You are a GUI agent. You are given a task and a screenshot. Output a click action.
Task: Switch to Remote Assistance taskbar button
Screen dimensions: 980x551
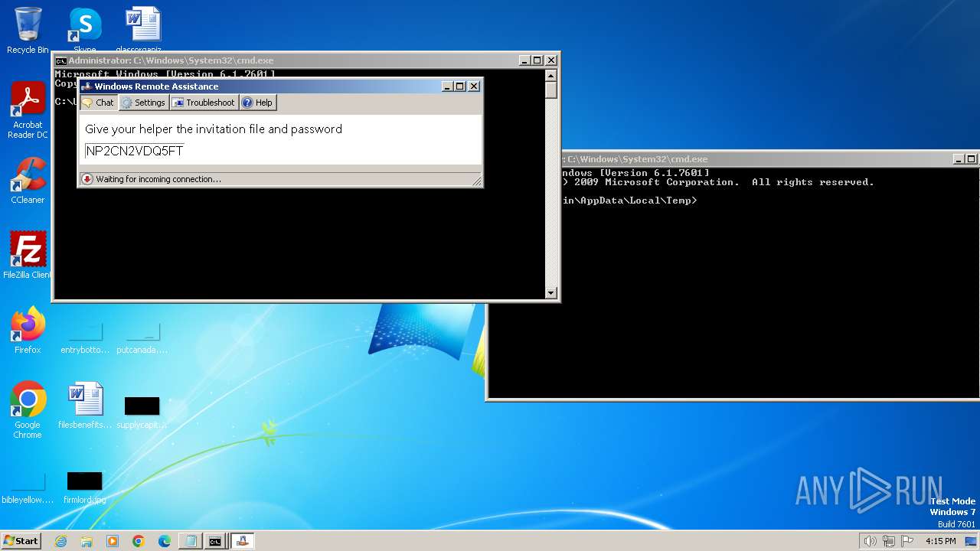click(242, 541)
